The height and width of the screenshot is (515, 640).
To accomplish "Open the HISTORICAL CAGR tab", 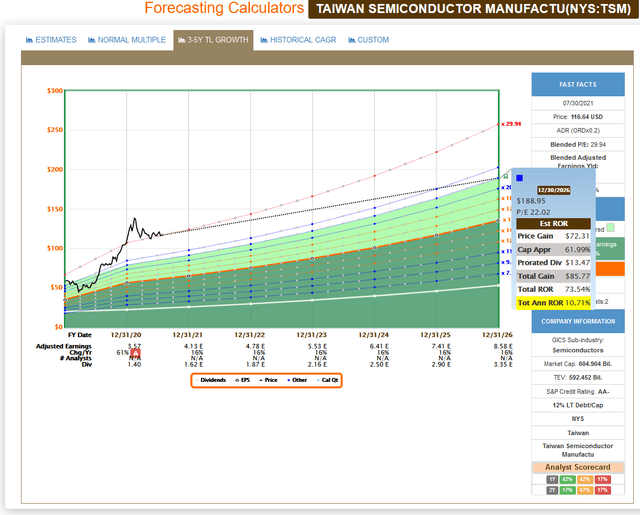I will pos(298,40).
